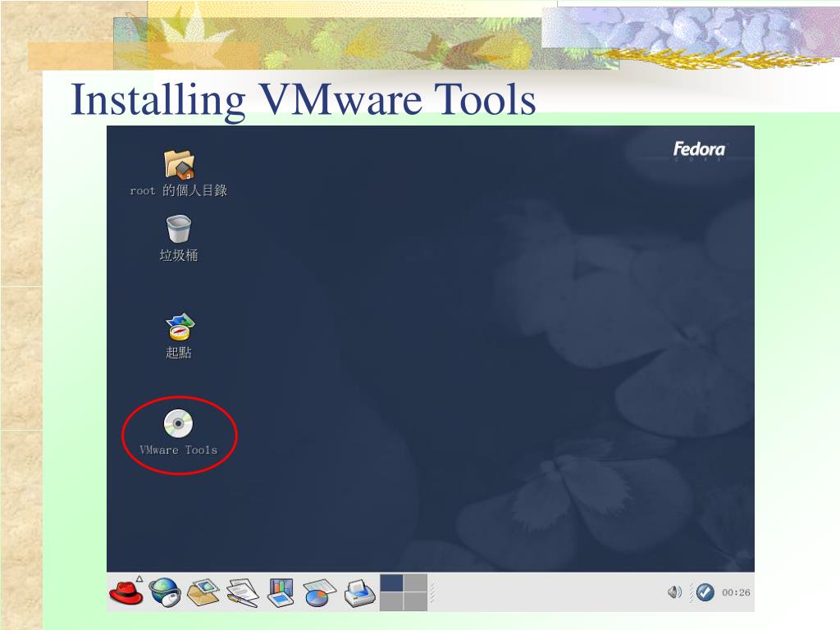Launch the email envelope icon in panel

[203, 592]
